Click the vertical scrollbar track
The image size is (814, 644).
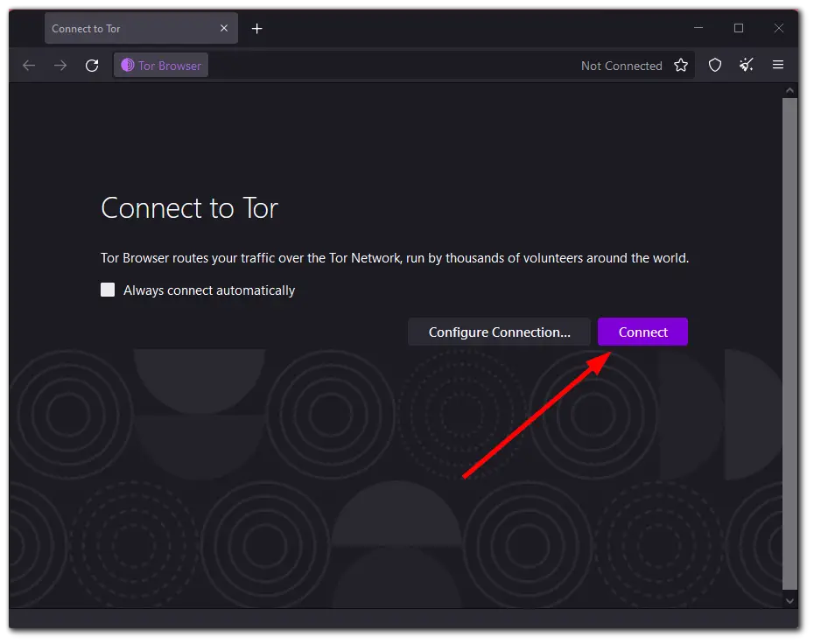tap(790, 350)
